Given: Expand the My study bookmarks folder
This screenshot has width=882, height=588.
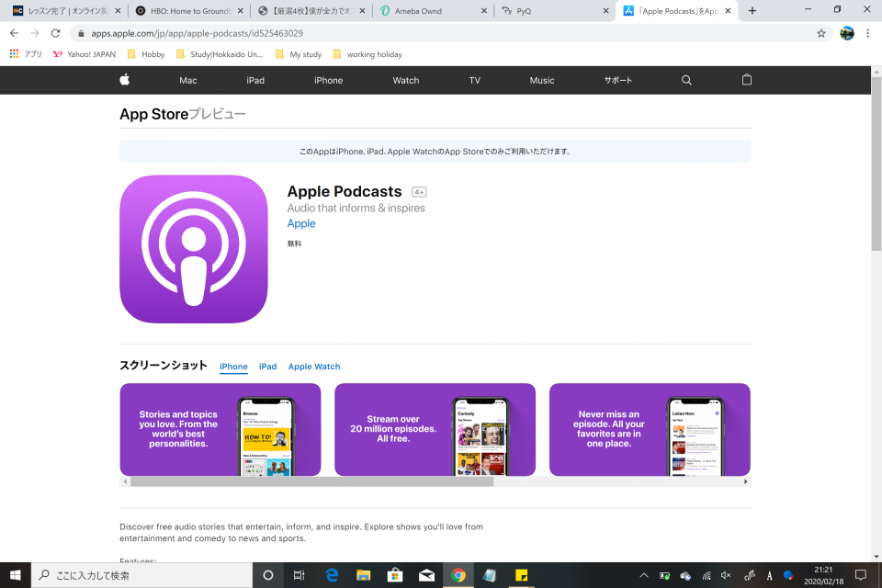Looking at the screenshot, I should (x=298, y=54).
